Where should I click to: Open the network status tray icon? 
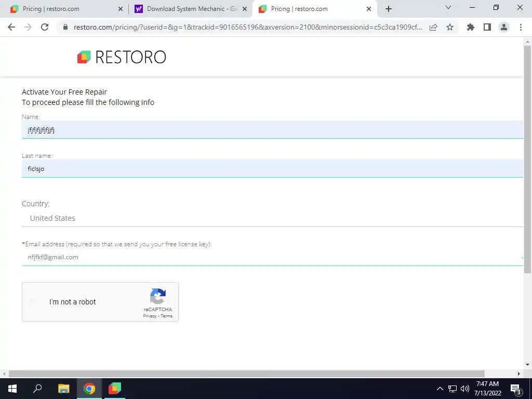click(453, 389)
